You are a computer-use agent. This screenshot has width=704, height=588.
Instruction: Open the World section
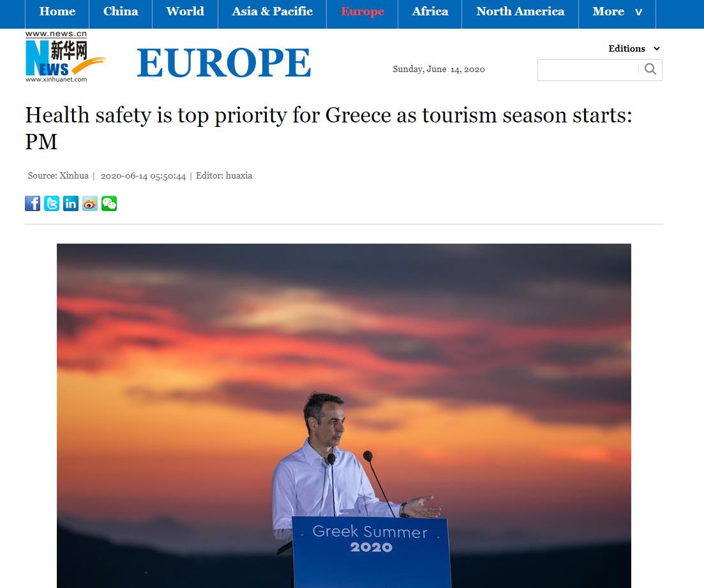point(185,11)
